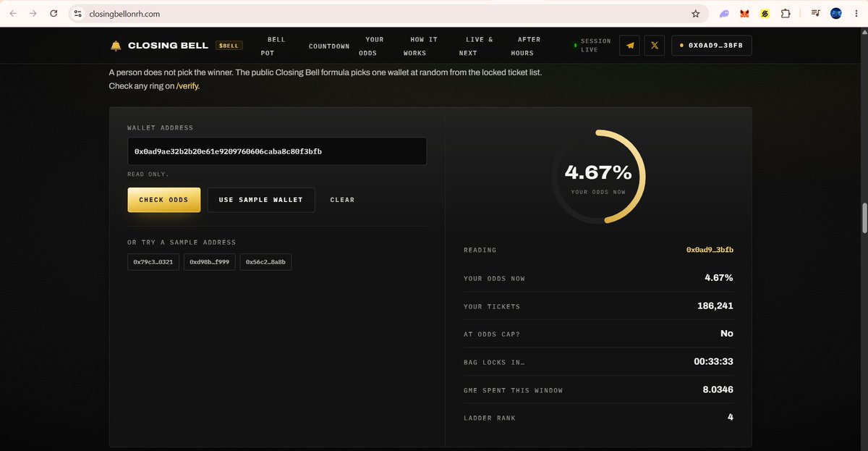Open the Chrome profile avatar
This screenshot has width=868, height=451.
click(836, 13)
